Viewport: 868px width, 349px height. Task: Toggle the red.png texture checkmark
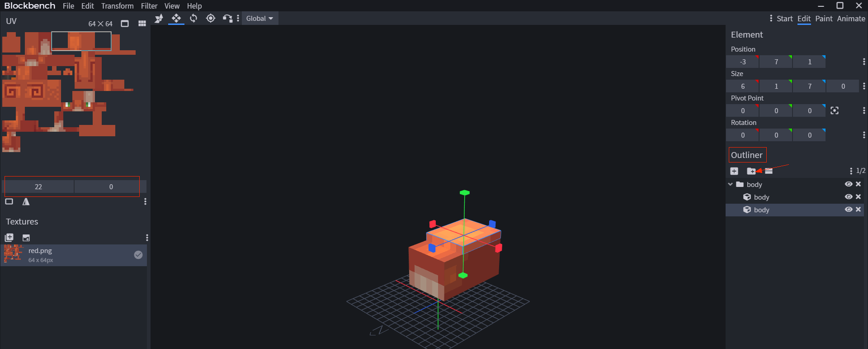coord(138,255)
